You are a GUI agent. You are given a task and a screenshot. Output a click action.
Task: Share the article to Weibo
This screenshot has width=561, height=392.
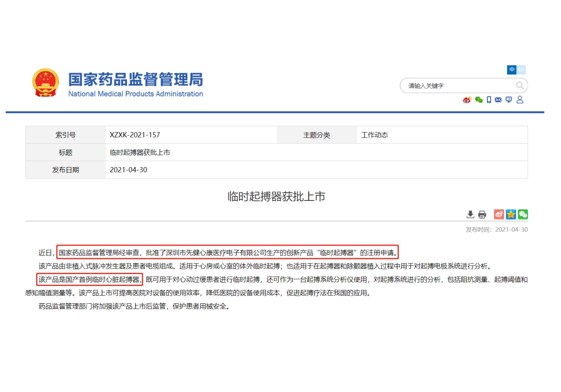click(x=499, y=214)
